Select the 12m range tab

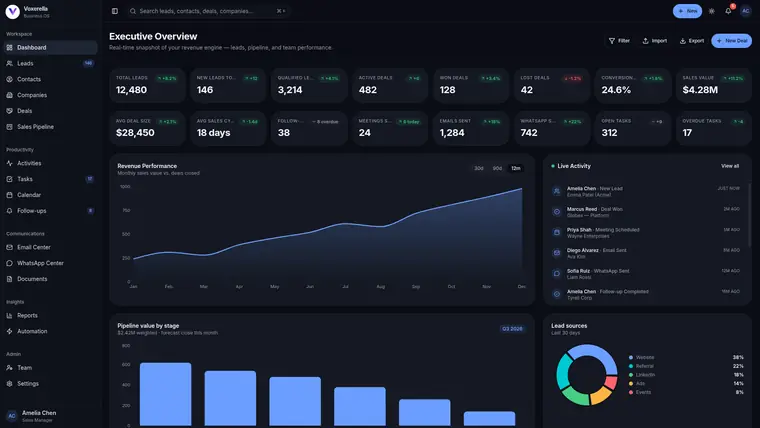tap(516, 168)
